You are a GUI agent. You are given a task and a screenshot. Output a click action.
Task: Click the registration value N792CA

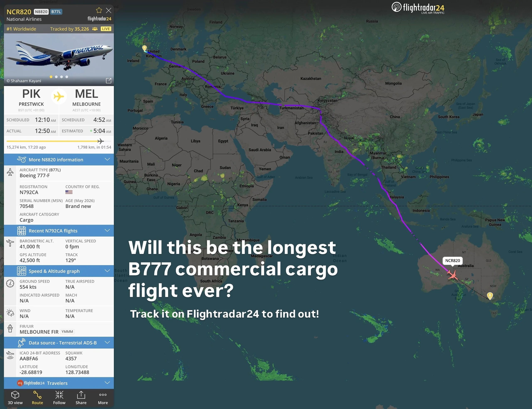click(29, 192)
